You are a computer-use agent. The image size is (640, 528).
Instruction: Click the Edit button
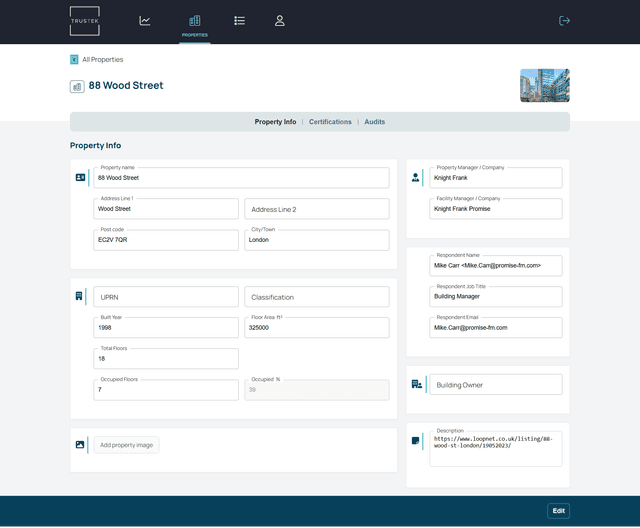558,510
